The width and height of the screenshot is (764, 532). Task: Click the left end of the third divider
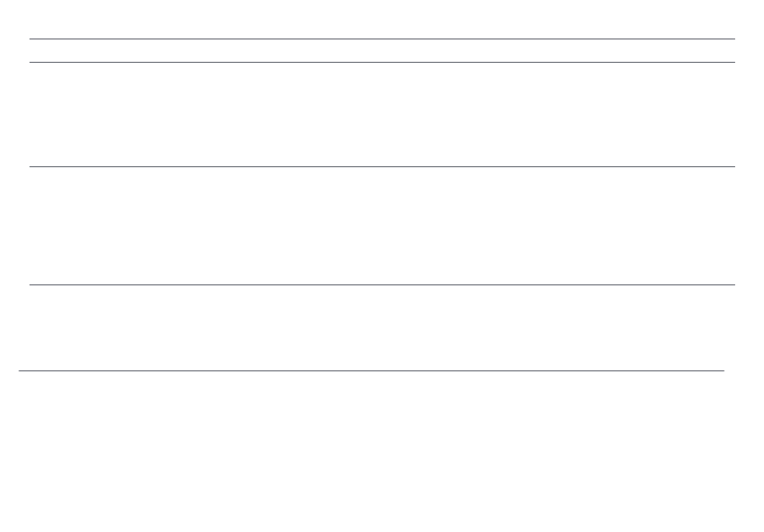tap(31, 167)
